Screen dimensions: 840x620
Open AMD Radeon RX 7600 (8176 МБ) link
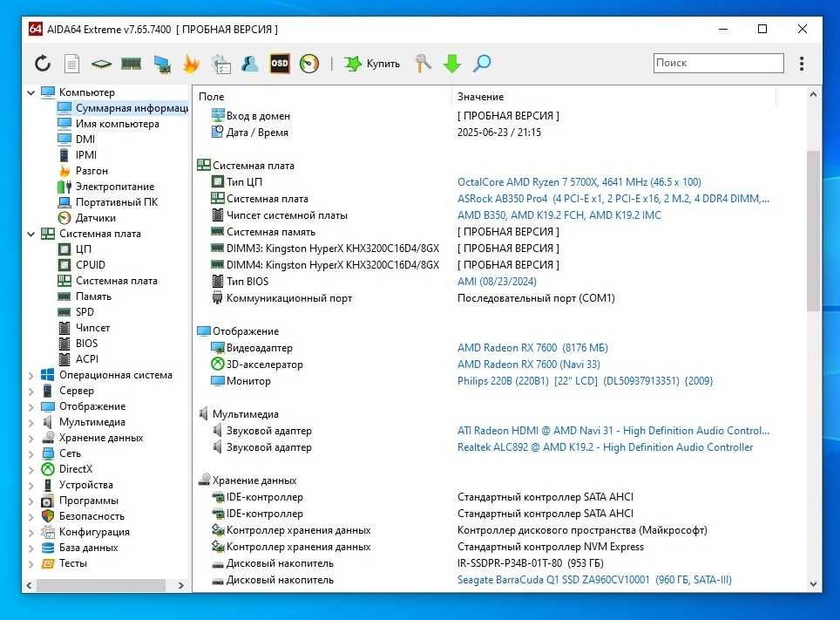[532, 348]
